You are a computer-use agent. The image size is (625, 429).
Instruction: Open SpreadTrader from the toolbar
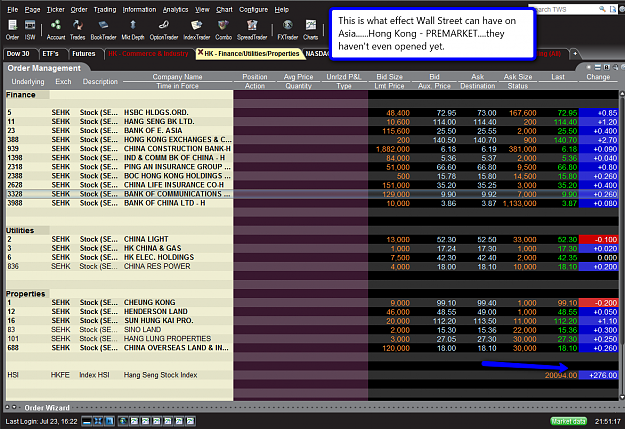[252, 30]
